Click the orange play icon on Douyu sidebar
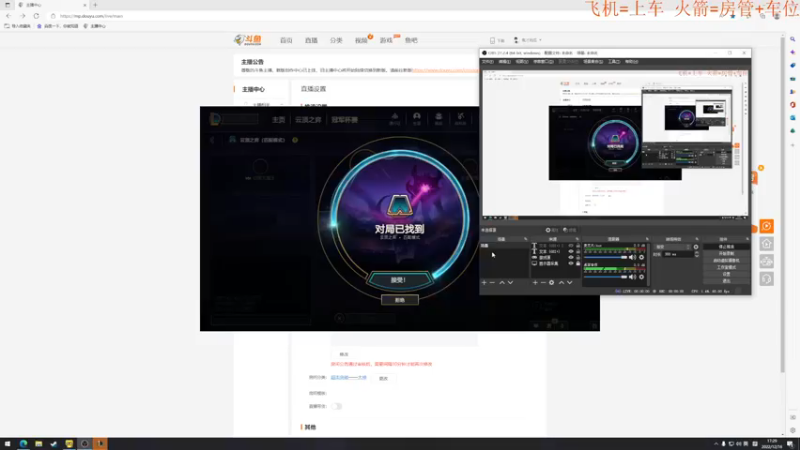Screen dimensions: 800x450 click(766, 226)
